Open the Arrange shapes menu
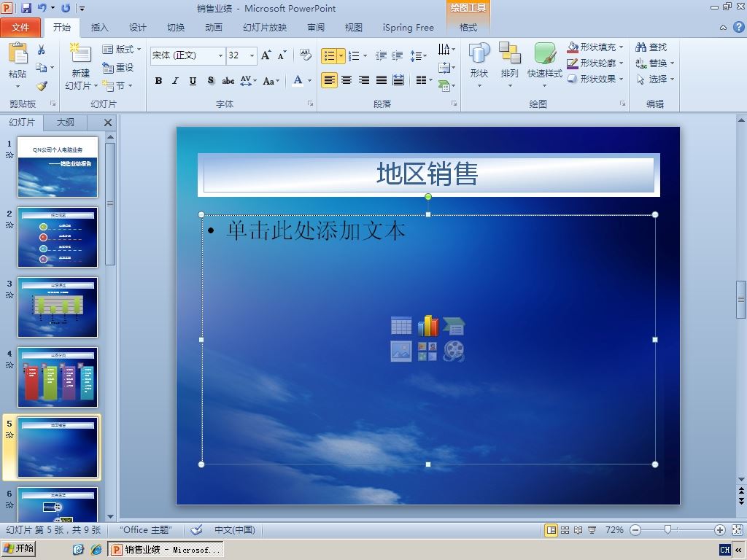Screen dimensions: 747x560 pos(509,65)
